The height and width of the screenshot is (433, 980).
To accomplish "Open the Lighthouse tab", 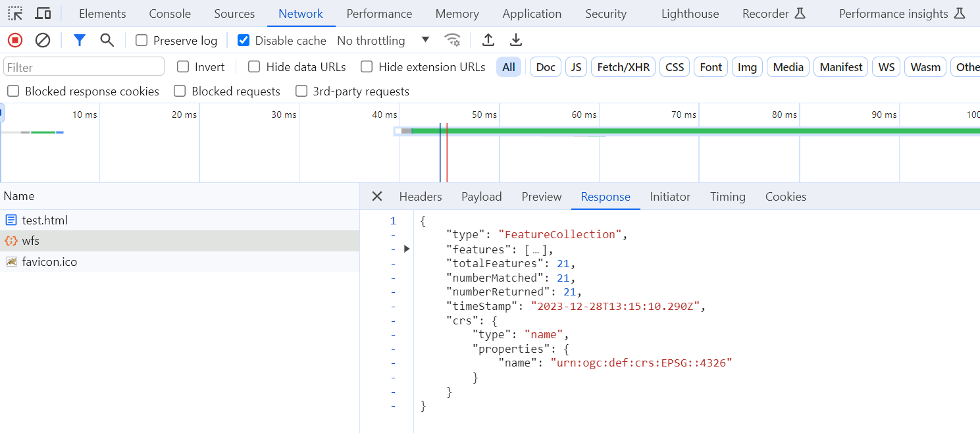I will click(x=690, y=13).
